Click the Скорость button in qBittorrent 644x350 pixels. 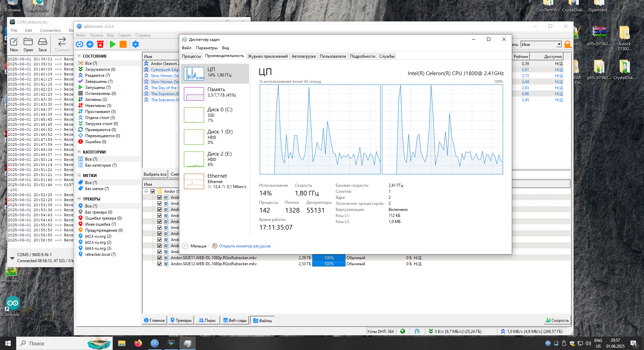(x=557, y=320)
